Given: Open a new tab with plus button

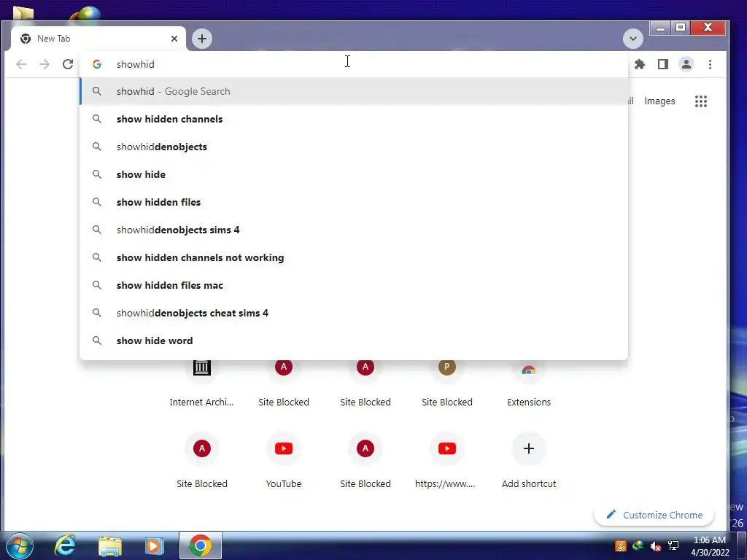Looking at the screenshot, I should 202,39.
